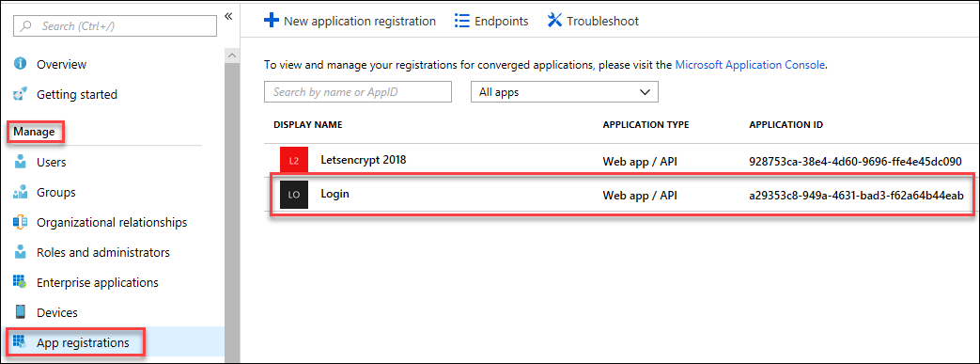Sort by APPLICATION TYPE column header
The height and width of the screenshot is (364, 980).
(646, 124)
